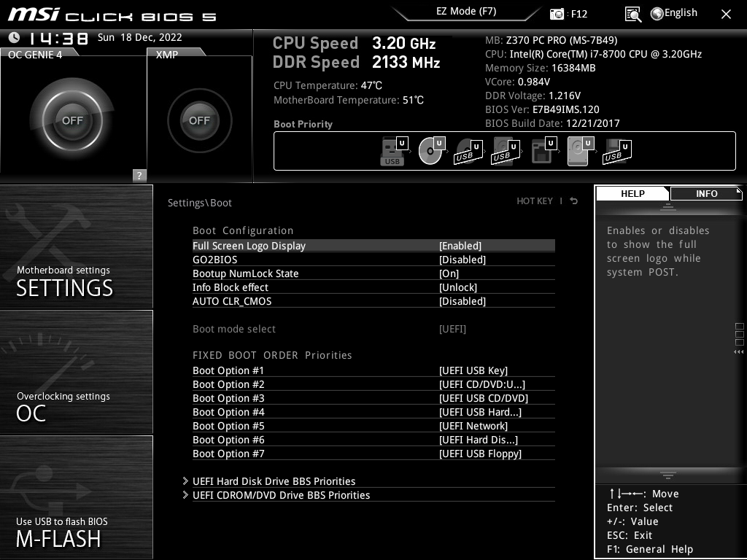747x560 pixels.
Task: Open the OC Genie question mark help
Action: (139, 175)
